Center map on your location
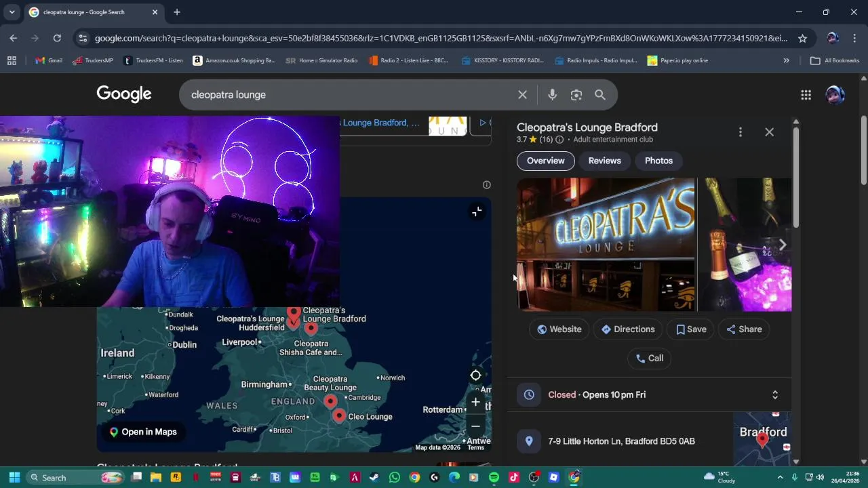 pos(475,375)
